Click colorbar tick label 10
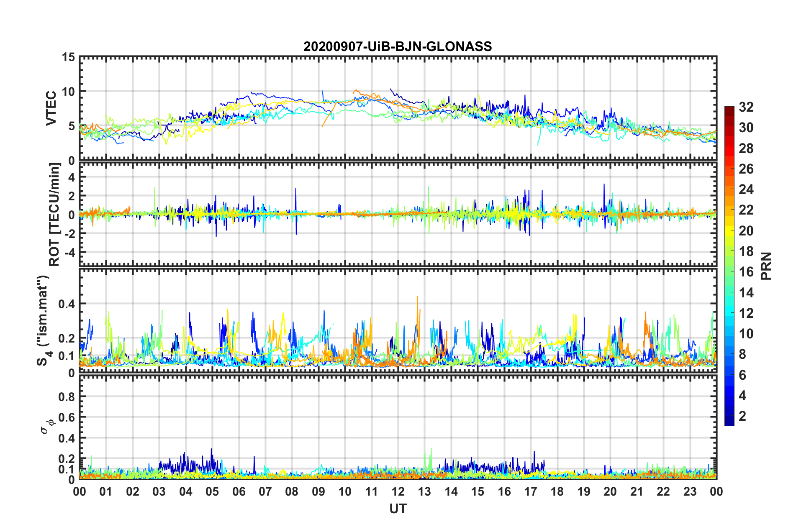Screen dimensions: 796x532 (x=746, y=334)
